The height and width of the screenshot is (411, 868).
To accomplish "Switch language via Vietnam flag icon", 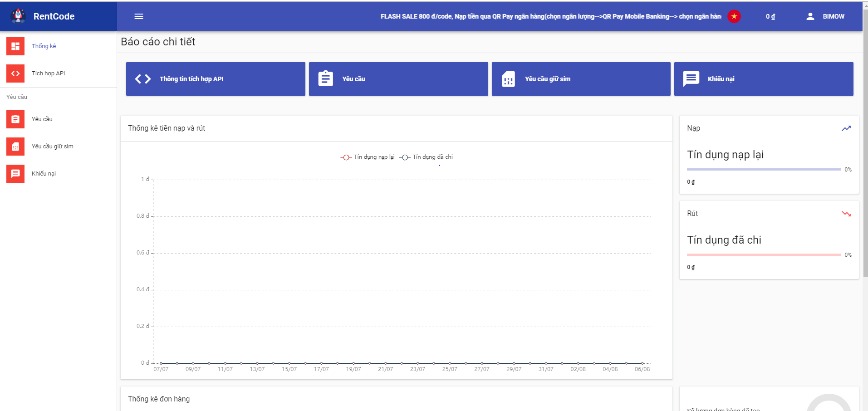I will (x=734, y=16).
